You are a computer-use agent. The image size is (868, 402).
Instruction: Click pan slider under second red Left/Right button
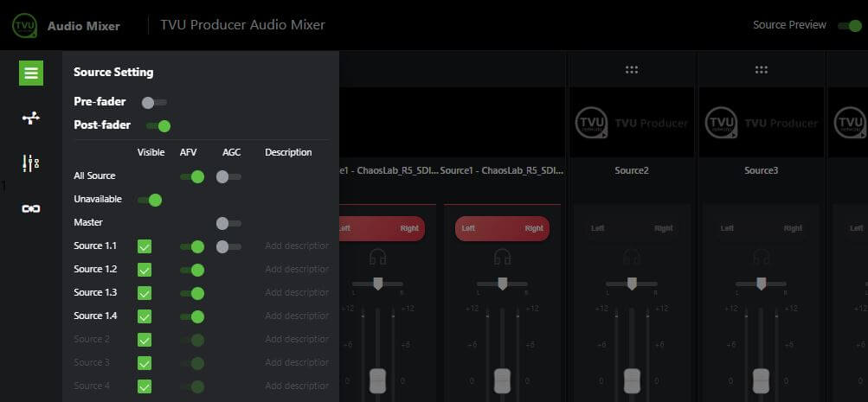[502, 284]
